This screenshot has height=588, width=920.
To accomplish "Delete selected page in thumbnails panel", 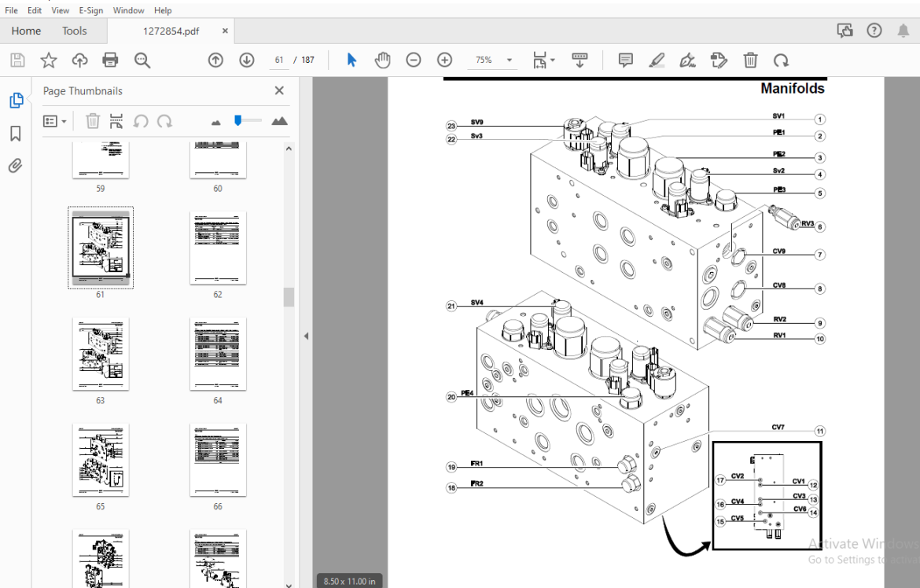I will click(x=93, y=122).
